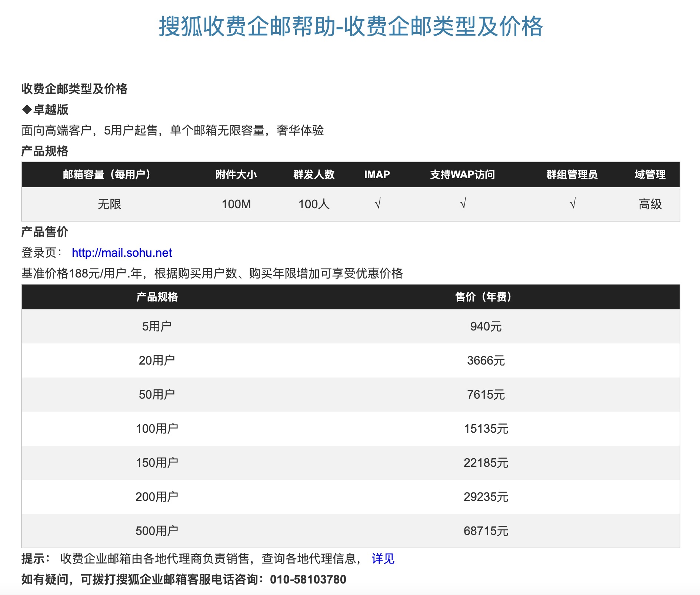Click the 15135元 price cell
This screenshot has height=595, width=700.
[x=486, y=429]
